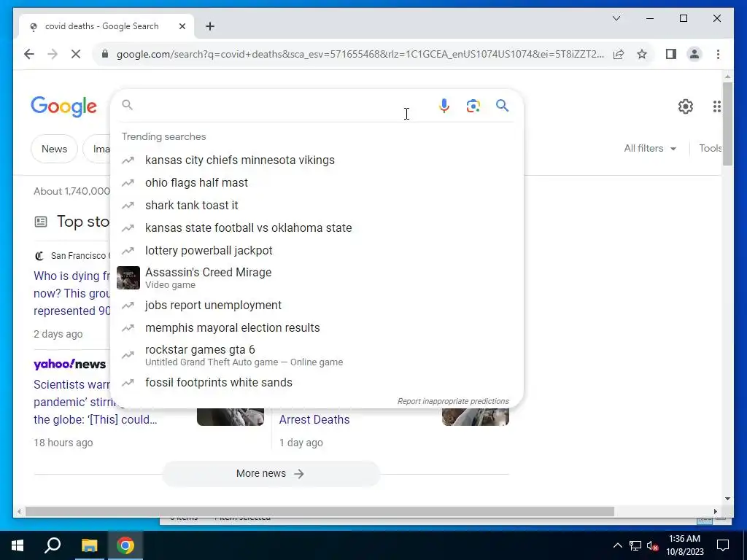The height and width of the screenshot is (560, 747).
Task: Select suggestion shark tank toast it
Action: click(x=317, y=205)
